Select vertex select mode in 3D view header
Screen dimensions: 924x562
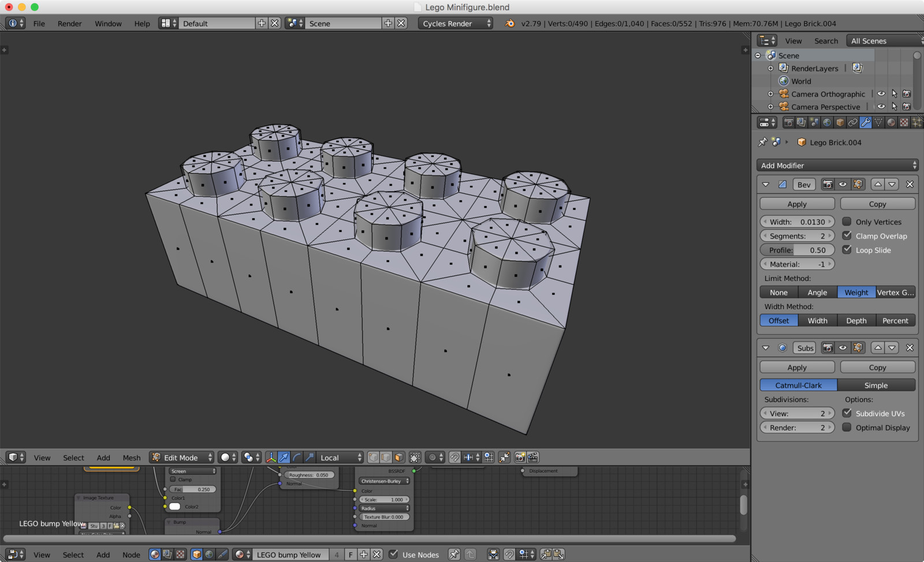tap(373, 458)
